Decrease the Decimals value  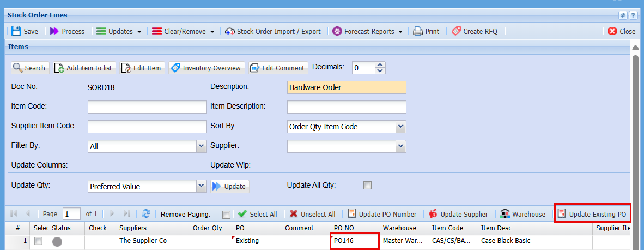pos(380,71)
